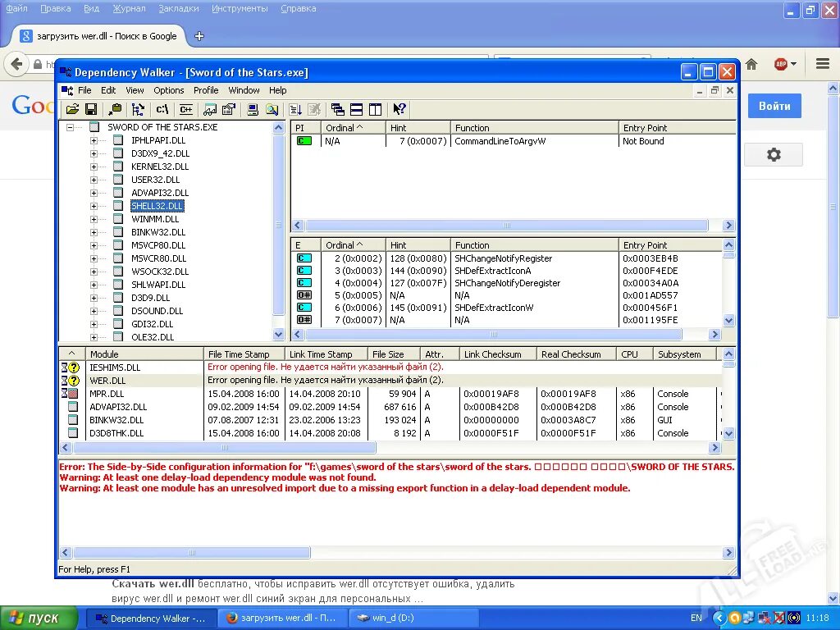
Task: Open the Edit menu
Action: 108,90
